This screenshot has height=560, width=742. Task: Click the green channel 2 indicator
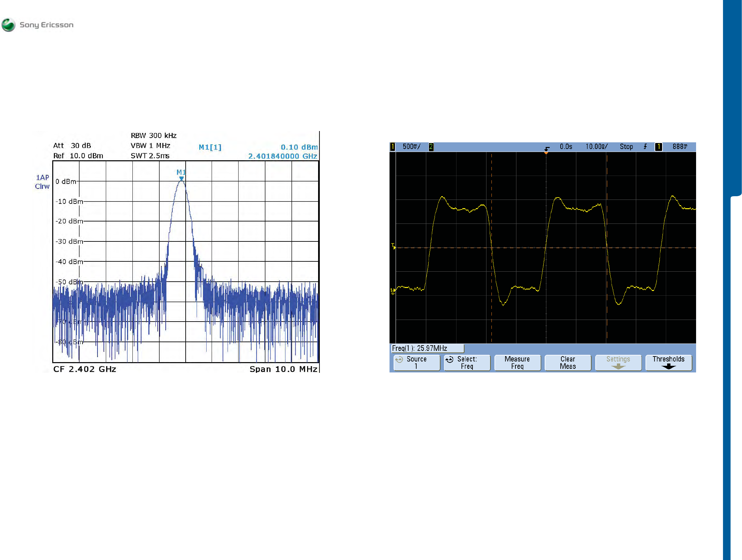tap(431, 147)
